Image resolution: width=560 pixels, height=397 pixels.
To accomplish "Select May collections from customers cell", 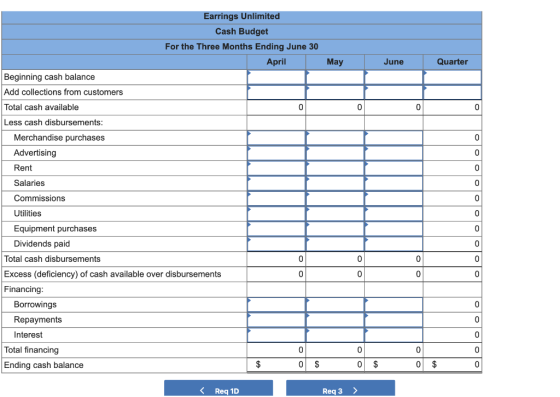I will click(335, 92).
